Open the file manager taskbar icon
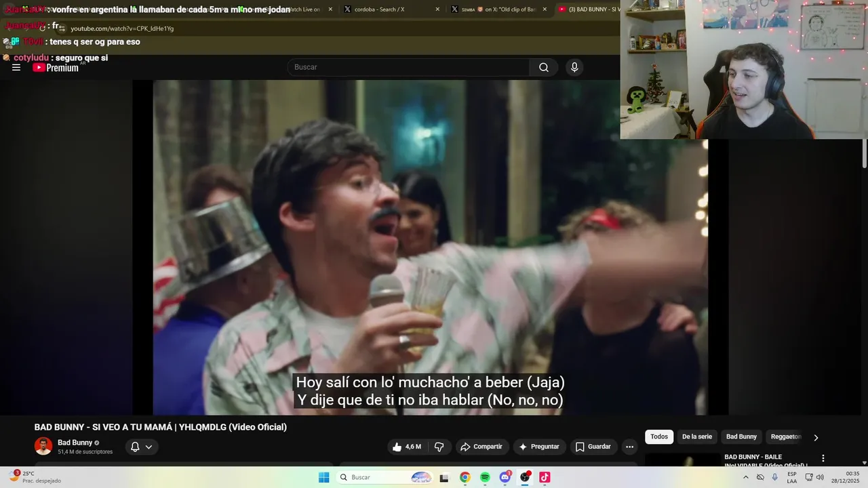 coord(444,477)
